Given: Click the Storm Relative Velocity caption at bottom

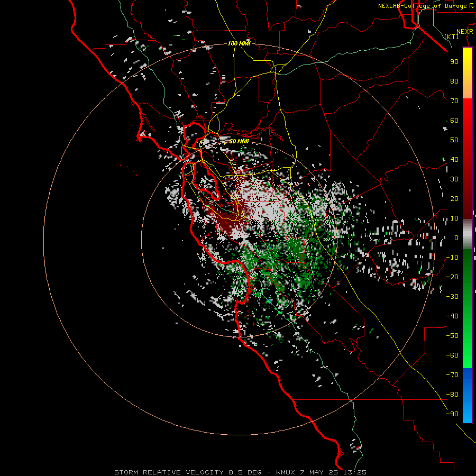Looking at the screenshot, I should tap(240, 472).
